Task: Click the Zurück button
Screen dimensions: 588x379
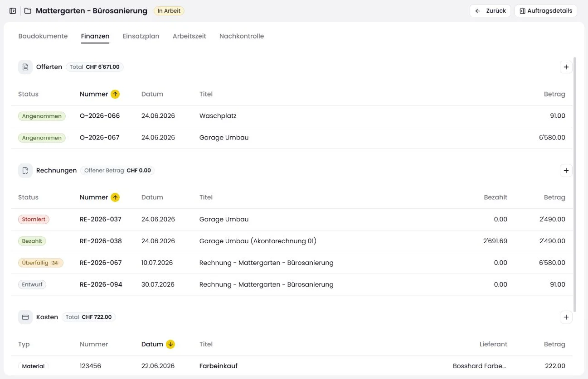Action: 491,11
